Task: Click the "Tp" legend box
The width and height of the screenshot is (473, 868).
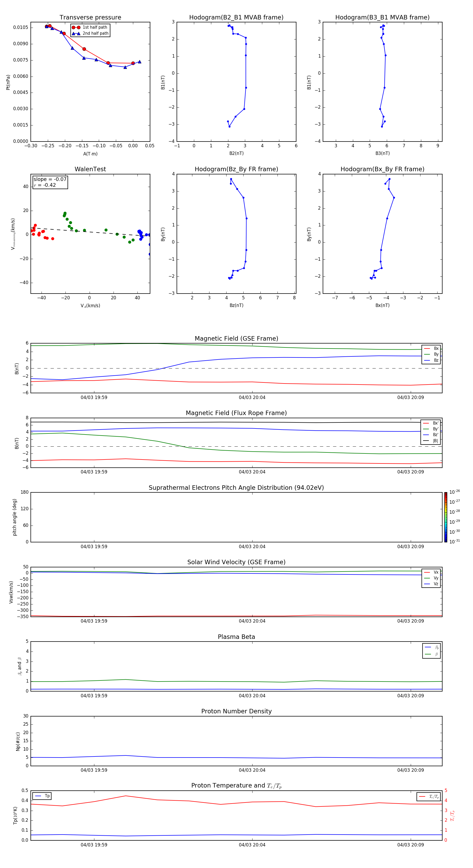Action: [x=42, y=796]
